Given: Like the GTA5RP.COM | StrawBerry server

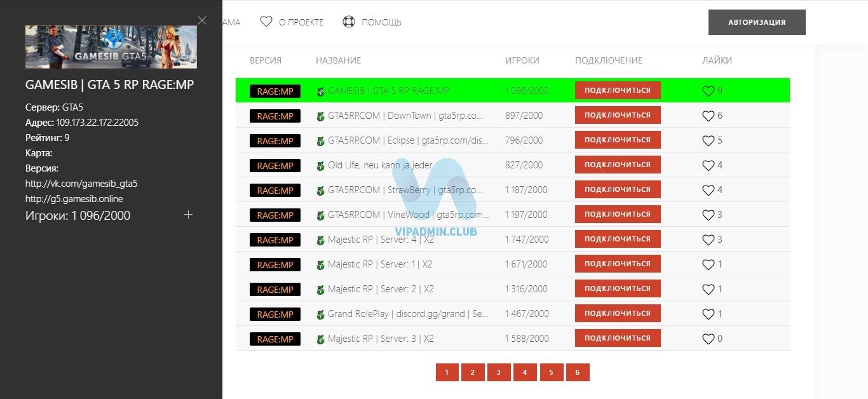Looking at the screenshot, I should point(708,190).
